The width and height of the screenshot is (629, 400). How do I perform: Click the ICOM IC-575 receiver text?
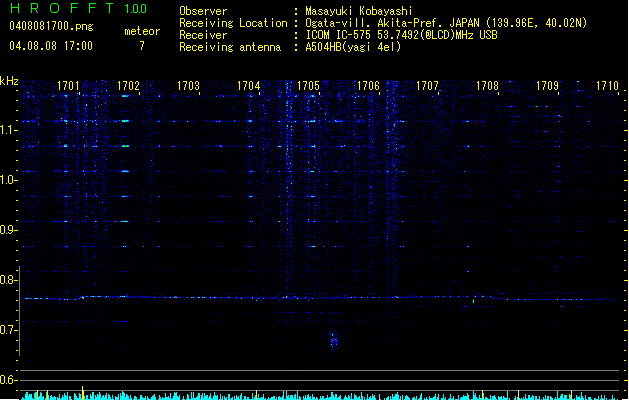pyautogui.click(x=401, y=35)
